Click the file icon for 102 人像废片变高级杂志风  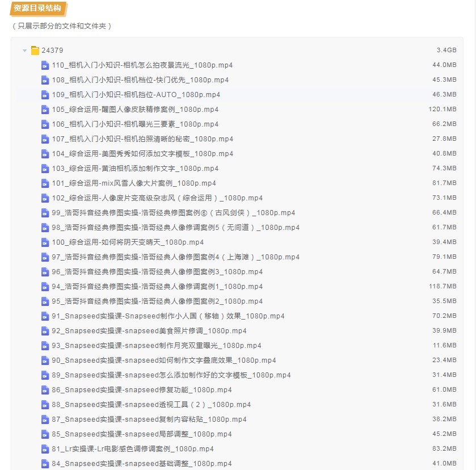point(45,198)
